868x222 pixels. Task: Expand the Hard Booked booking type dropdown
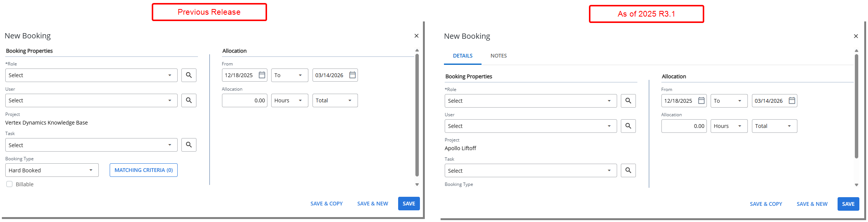(x=52, y=170)
